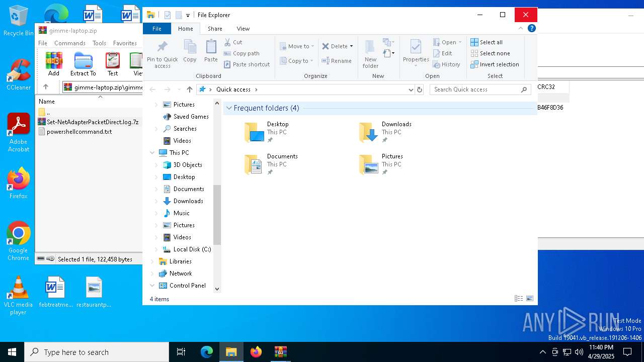Open File Explorer Help icon
The height and width of the screenshot is (362, 644).
531,28
